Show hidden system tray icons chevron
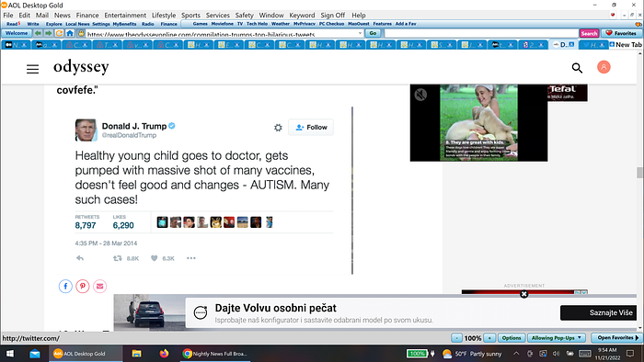This screenshot has width=644, height=362. tap(516, 354)
